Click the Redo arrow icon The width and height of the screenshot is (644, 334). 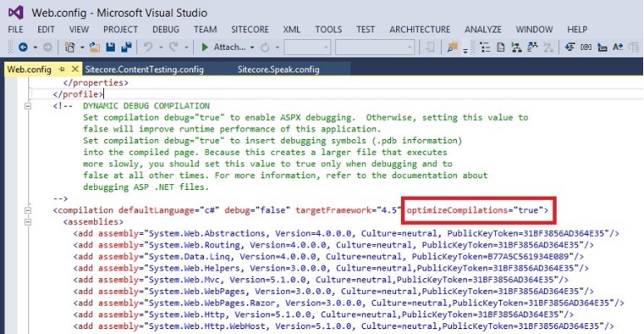click(174, 47)
